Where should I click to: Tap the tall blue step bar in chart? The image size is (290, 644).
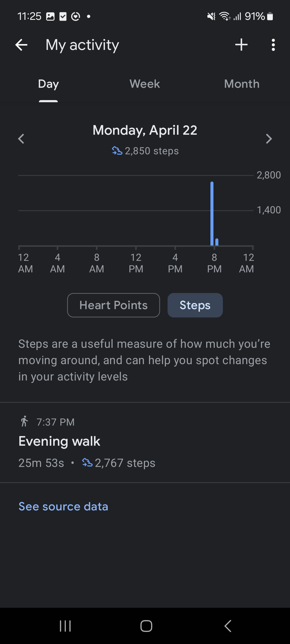click(212, 213)
